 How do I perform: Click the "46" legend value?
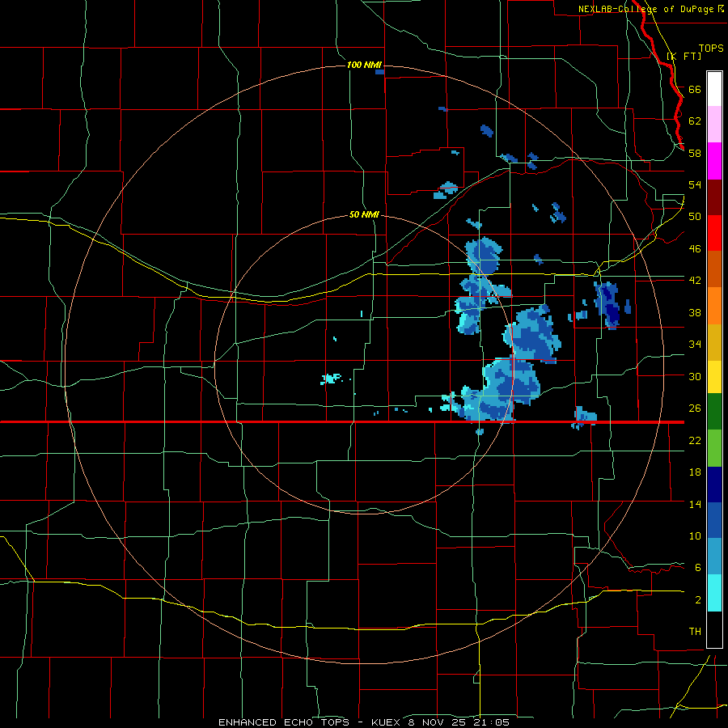[695, 248]
